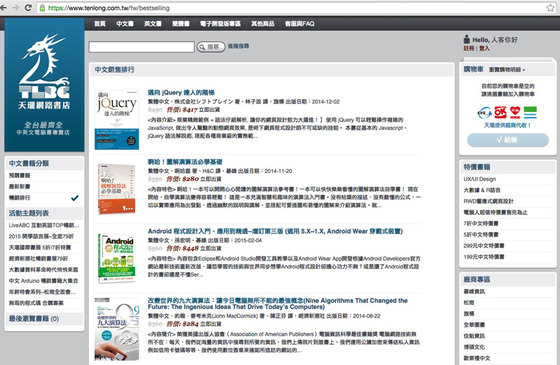Viewport: 560px width, 365px height.
Task: Click the login link under Hello greeting
Action: [484, 48]
